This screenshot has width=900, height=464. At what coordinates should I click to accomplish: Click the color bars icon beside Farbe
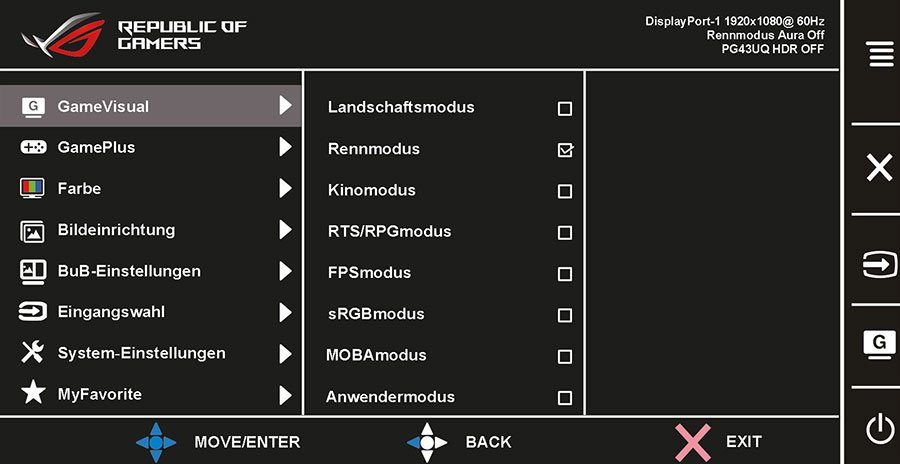(x=32, y=188)
